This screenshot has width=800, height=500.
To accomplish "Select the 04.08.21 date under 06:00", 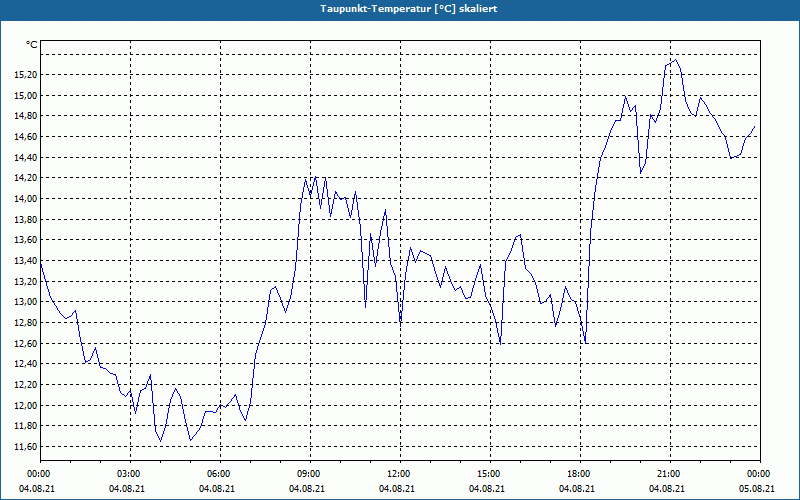I will click(217, 489).
